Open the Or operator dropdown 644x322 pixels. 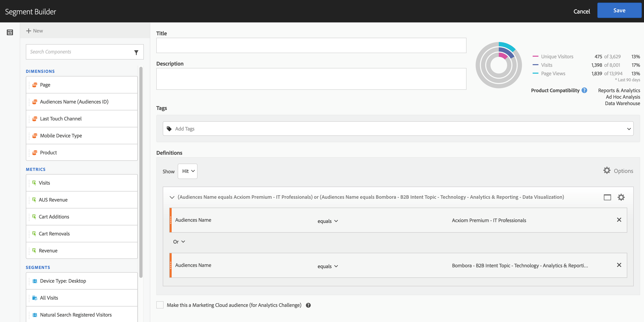[x=179, y=241]
